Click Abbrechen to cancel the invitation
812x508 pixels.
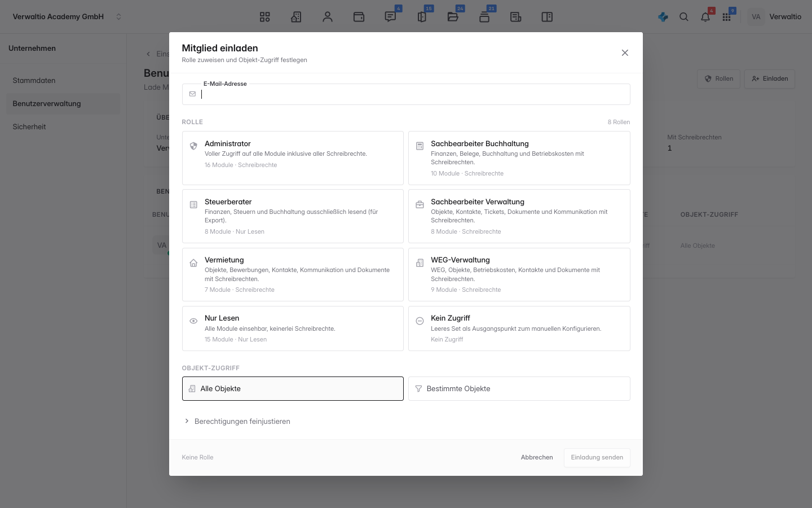click(x=537, y=457)
